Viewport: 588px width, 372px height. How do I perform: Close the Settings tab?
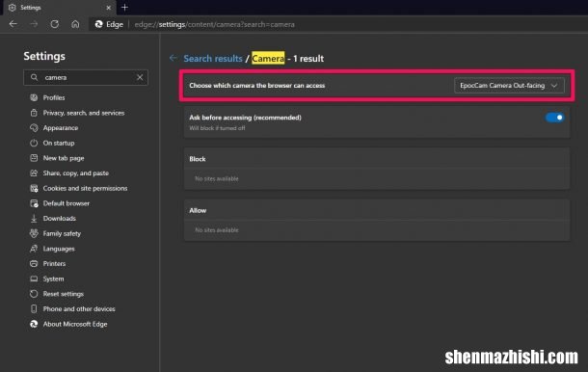(108, 8)
